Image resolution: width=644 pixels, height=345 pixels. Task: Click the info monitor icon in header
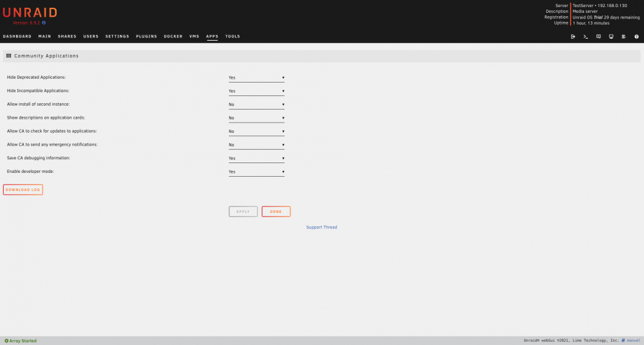tap(611, 37)
